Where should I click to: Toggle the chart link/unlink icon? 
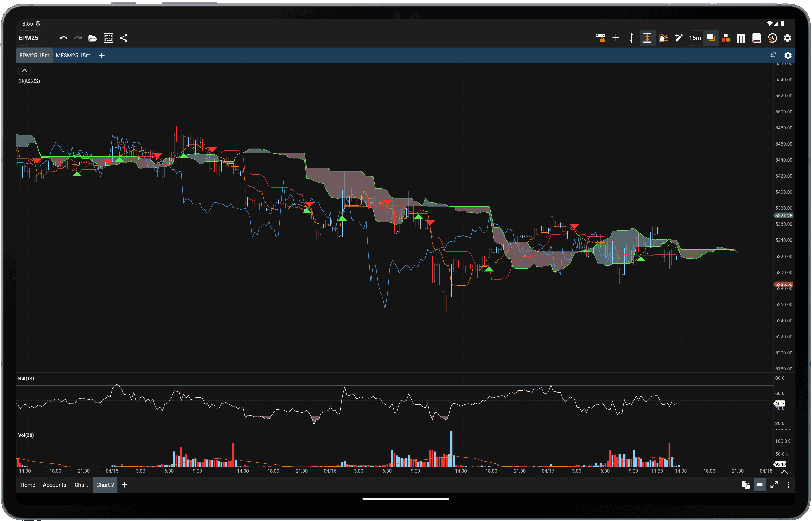pos(774,55)
